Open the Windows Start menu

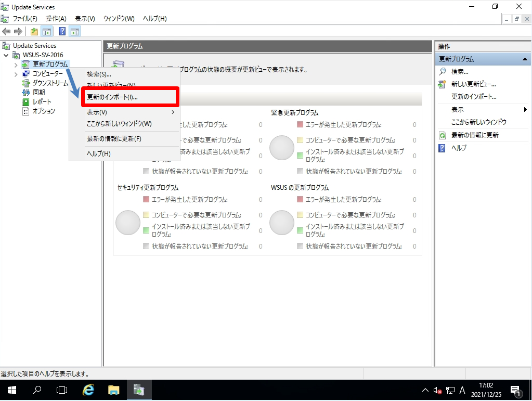click(12, 390)
